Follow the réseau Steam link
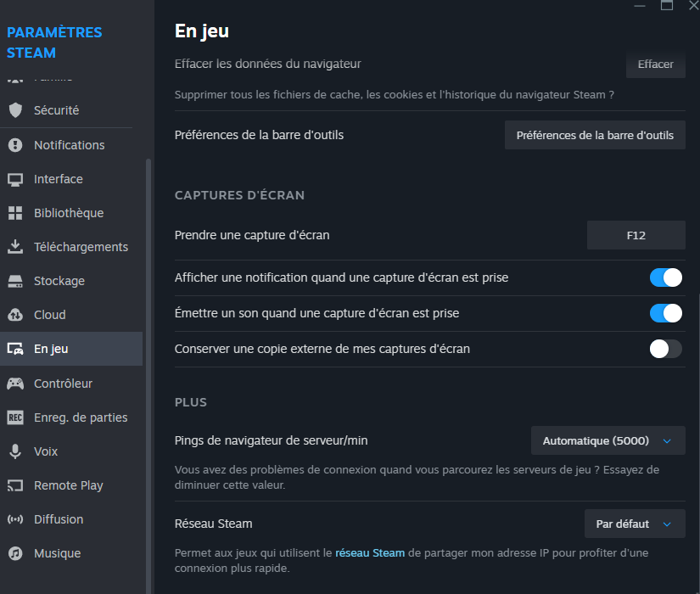Viewport: 700px width, 594px height. tap(370, 552)
